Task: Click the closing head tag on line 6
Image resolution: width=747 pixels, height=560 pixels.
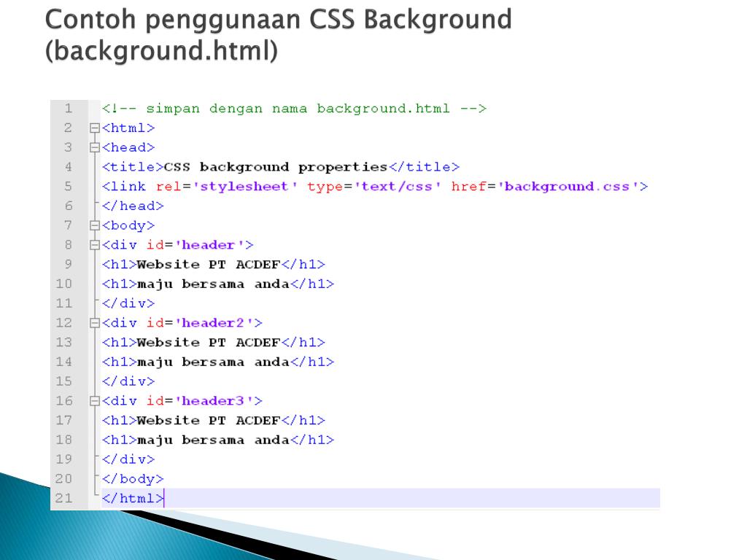Action: coord(133,206)
